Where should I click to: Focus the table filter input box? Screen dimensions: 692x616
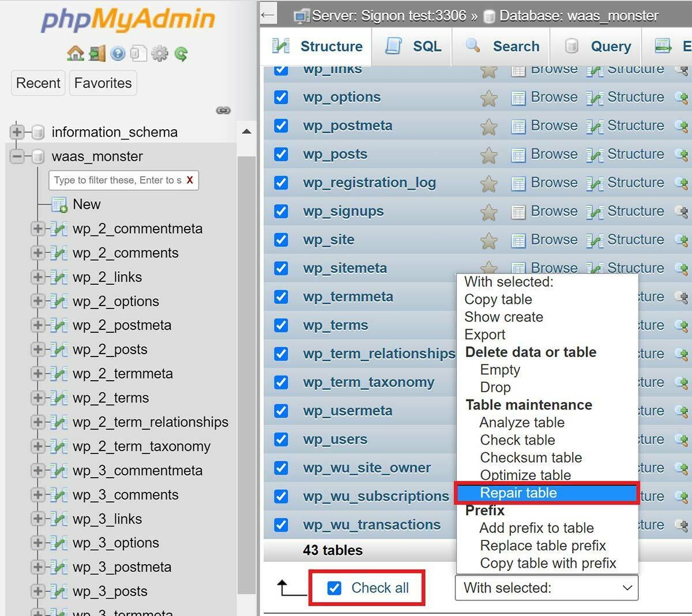(x=118, y=180)
